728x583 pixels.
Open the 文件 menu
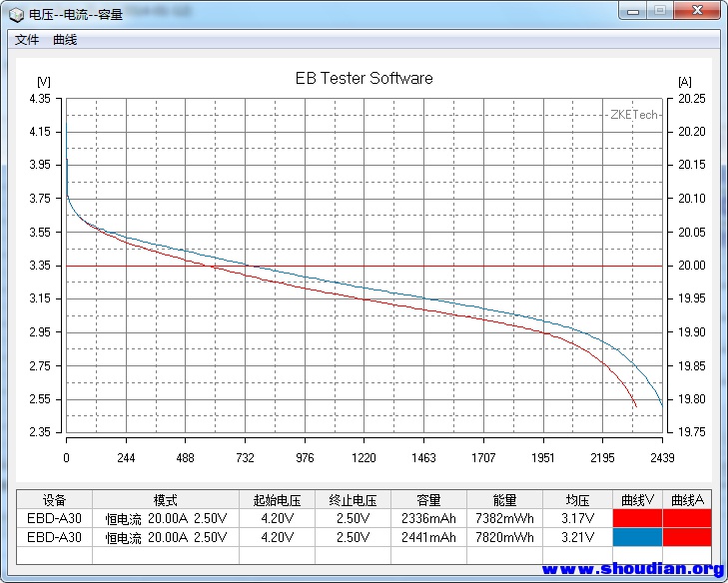pos(27,40)
